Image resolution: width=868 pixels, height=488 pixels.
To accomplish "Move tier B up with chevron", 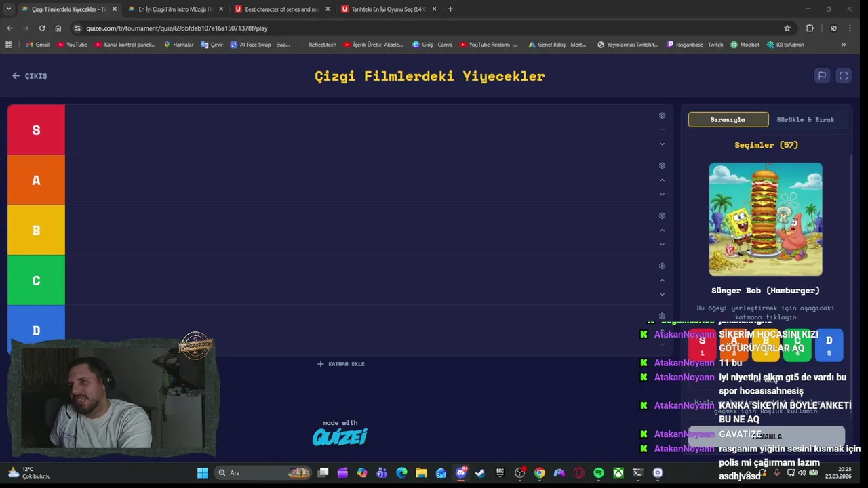I will coord(662,230).
